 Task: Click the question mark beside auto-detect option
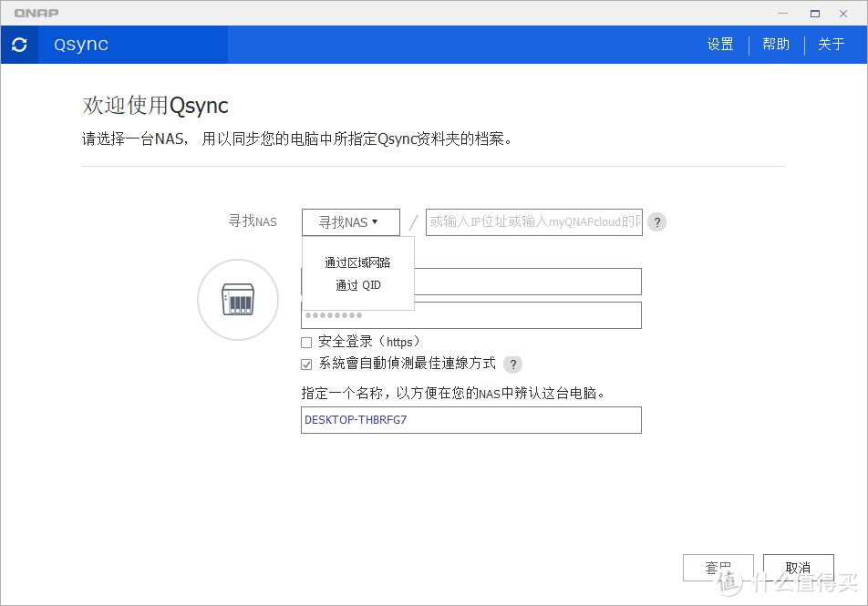[x=512, y=364]
